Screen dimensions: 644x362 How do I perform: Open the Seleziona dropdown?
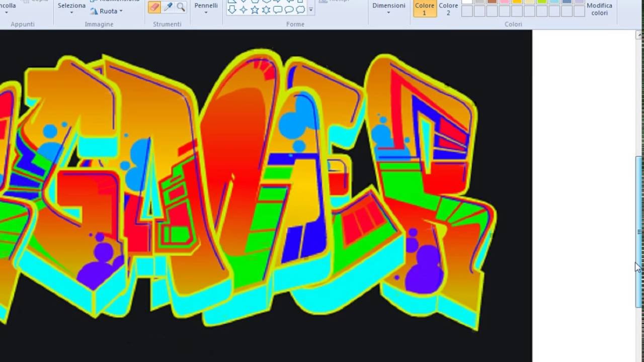tap(71, 8)
